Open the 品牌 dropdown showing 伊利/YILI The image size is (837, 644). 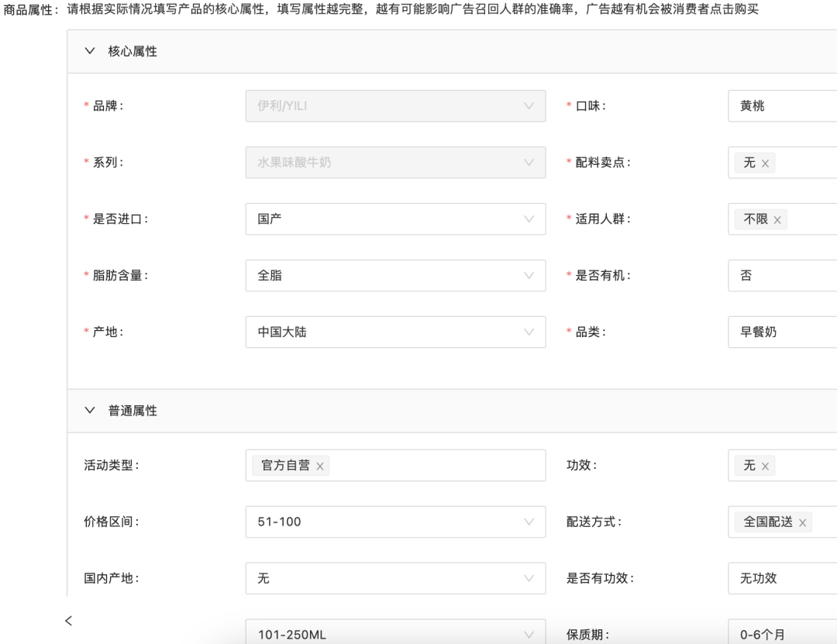click(x=395, y=105)
